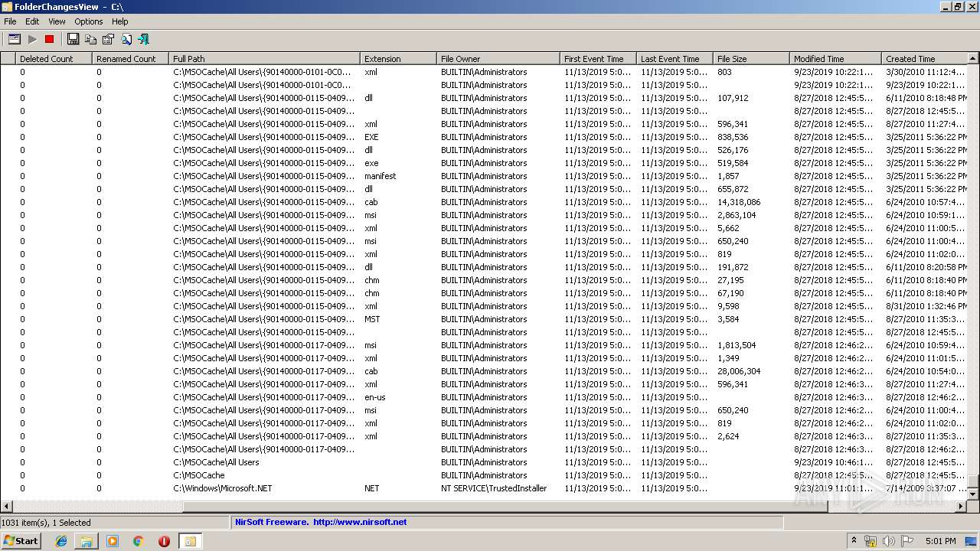
Task: Click the clock showing 5:01 PM
Action: coord(941,541)
